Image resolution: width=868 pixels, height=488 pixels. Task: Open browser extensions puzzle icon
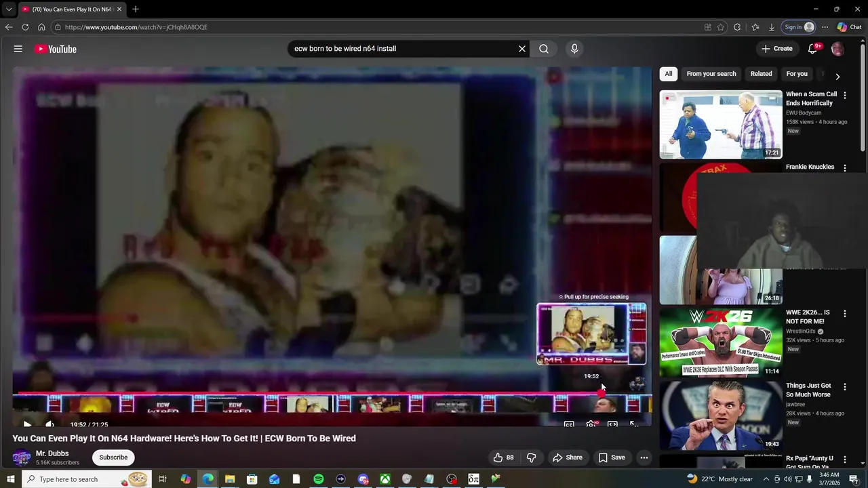737,27
